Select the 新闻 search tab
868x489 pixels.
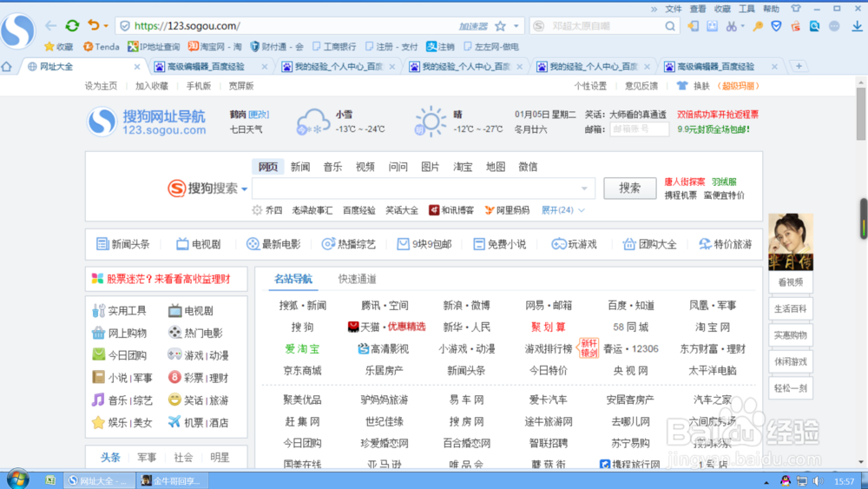coord(300,167)
